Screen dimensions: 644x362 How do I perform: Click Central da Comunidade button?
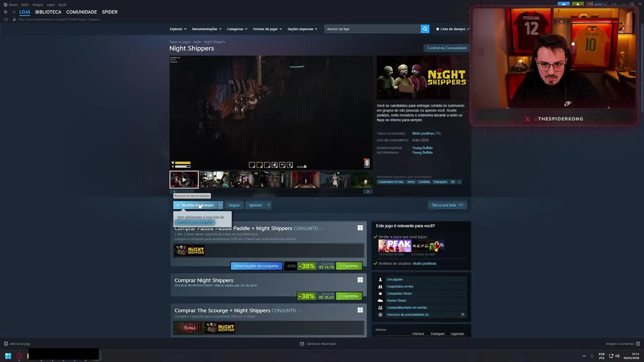pos(447,48)
